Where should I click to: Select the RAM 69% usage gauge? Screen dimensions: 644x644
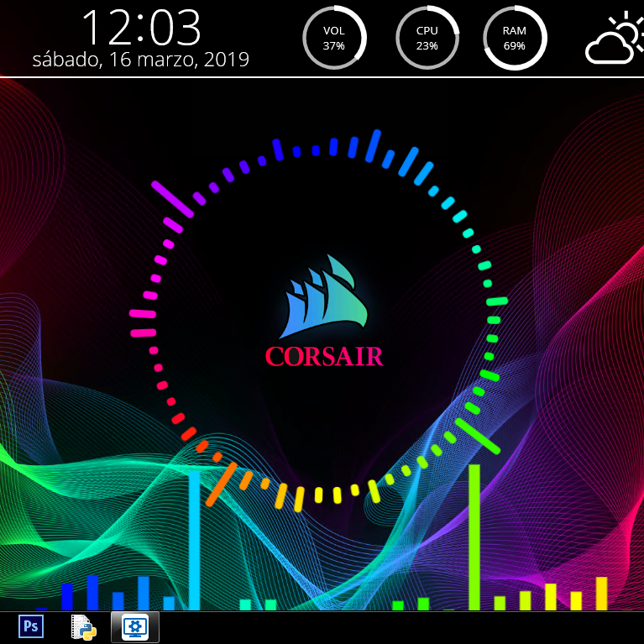click(x=515, y=39)
